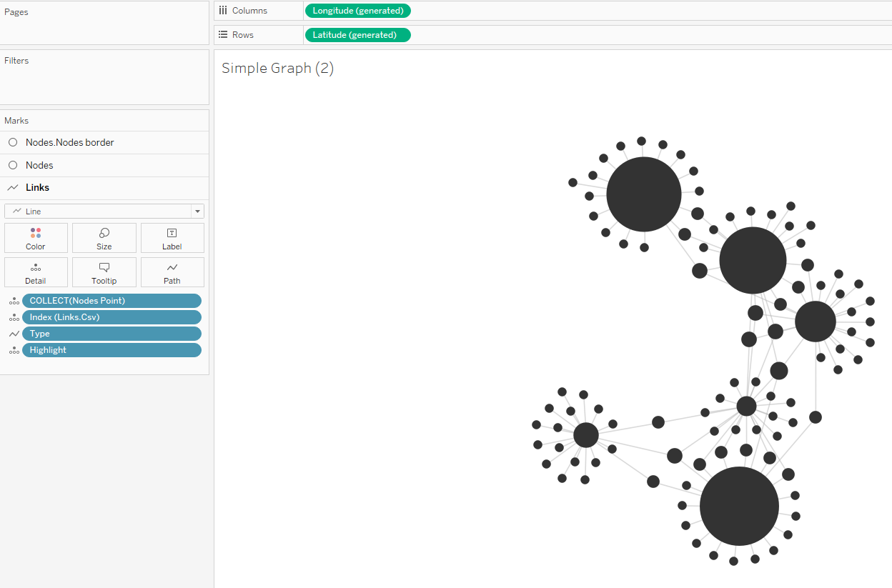Click the Latitude (generated) pill in Rows
Image resolution: width=892 pixels, height=588 pixels.
click(x=357, y=35)
